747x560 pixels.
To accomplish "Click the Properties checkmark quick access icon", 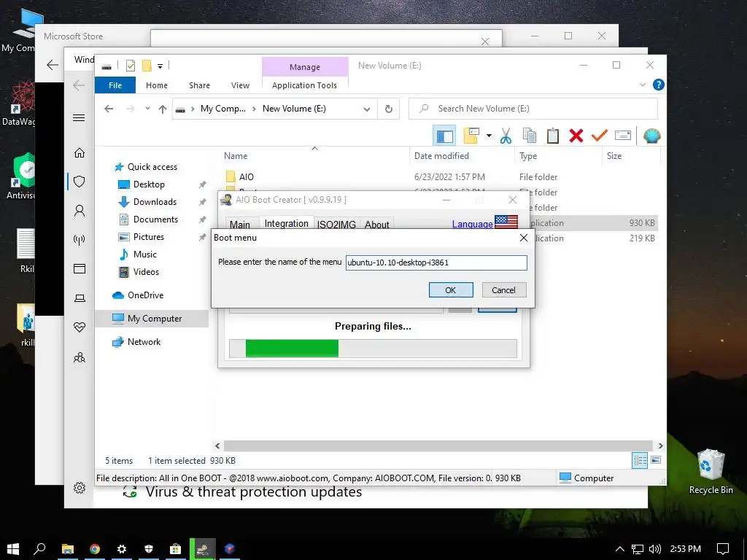I will (x=130, y=66).
